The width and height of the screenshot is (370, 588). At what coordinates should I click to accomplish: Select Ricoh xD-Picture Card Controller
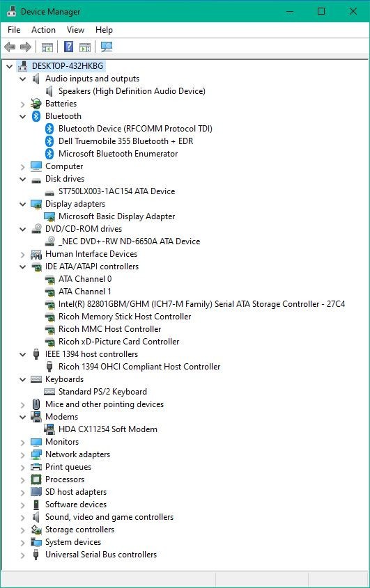click(x=118, y=342)
